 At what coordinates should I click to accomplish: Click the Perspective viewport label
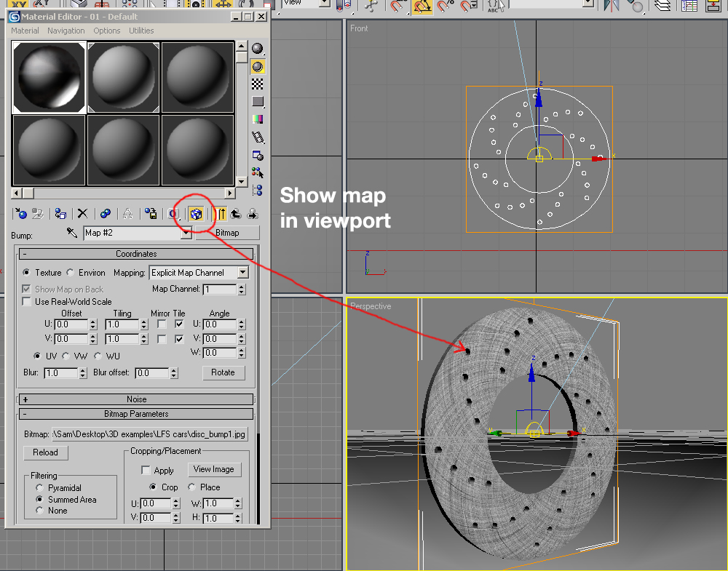pos(371,306)
